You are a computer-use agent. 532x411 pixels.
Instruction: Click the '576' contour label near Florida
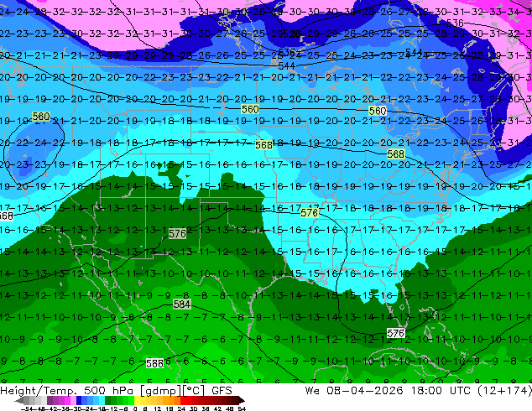[x=395, y=333]
